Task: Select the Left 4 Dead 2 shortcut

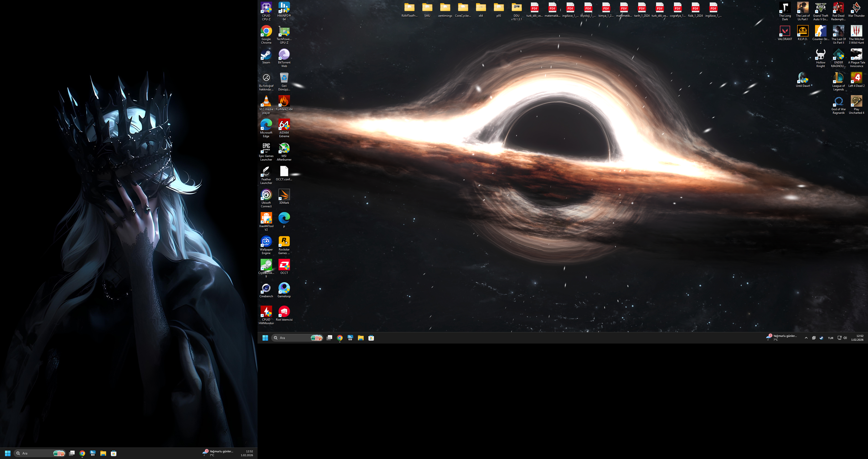Action: pos(856,80)
